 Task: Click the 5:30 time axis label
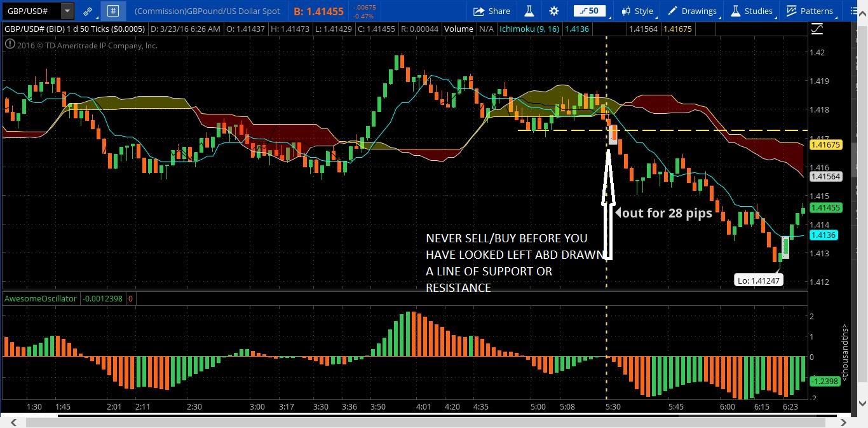pos(613,406)
